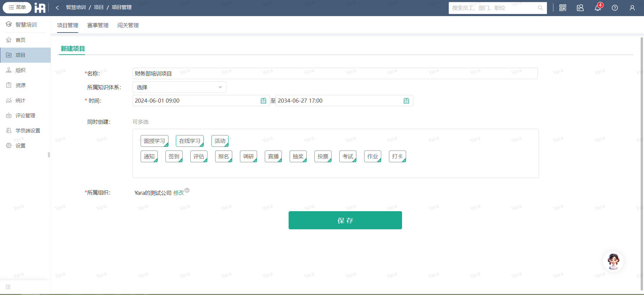The width and height of the screenshot is (644, 295).
Task: Open the 菜单 menu button
Action: point(17,7)
